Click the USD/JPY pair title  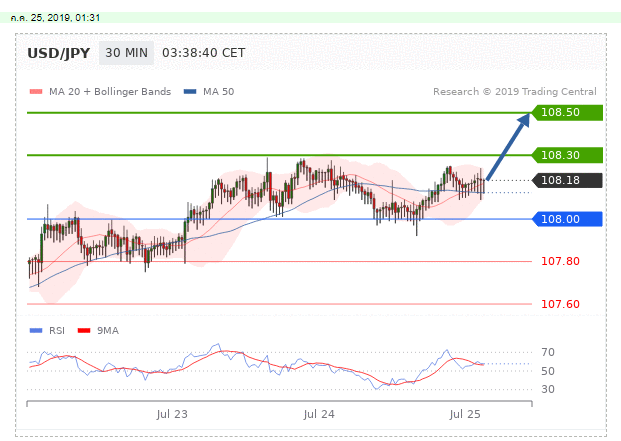pyautogui.click(x=59, y=53)
